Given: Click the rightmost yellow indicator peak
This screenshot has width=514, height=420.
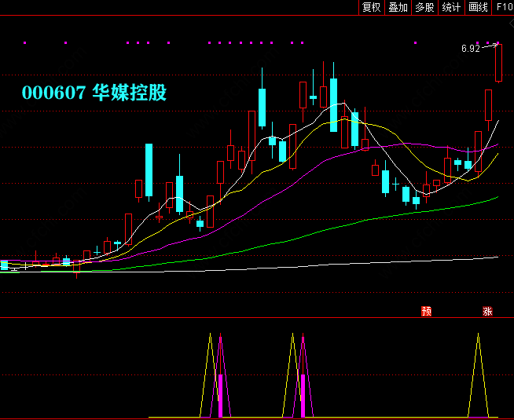Looking at the screenshot, I should [x=478, y=336].
